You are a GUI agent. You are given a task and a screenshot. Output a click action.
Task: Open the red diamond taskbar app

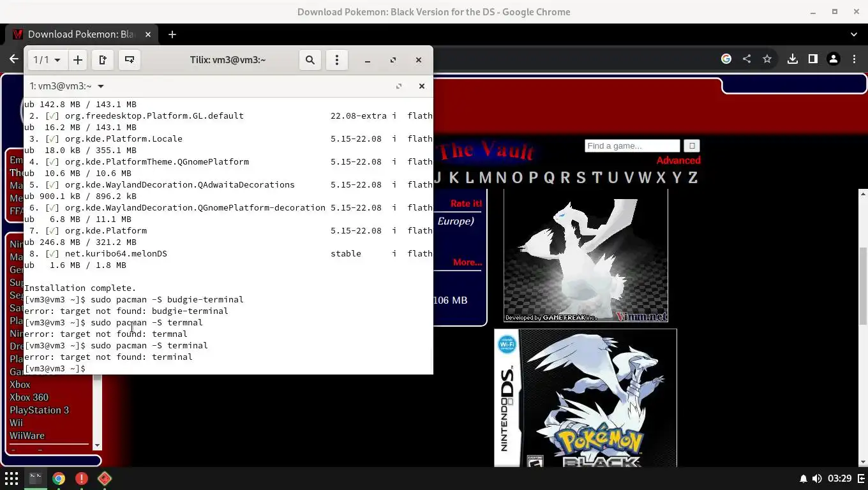(105, 479)
